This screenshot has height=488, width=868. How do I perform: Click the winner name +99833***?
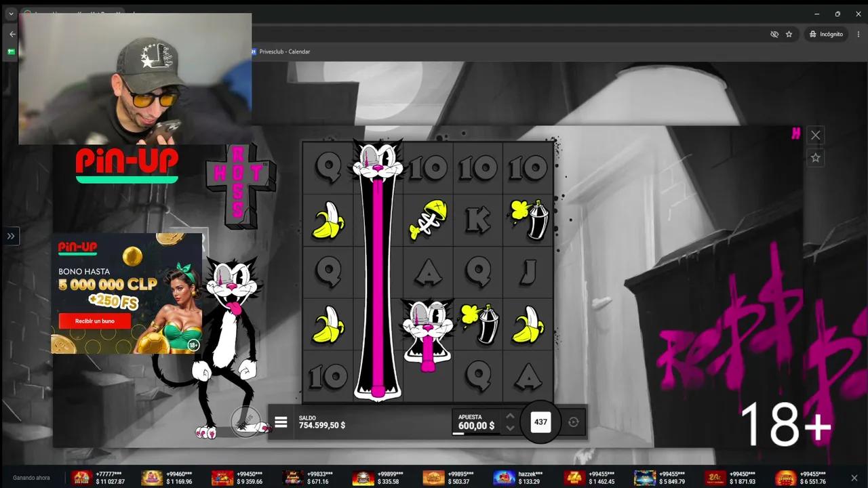pyautogui.click(x=319, y=474)
